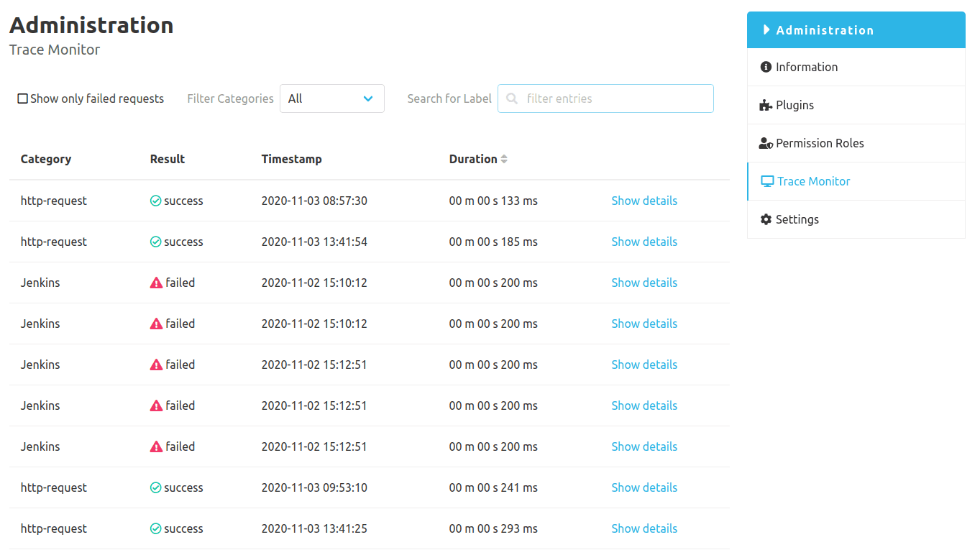Click the magnifier icon in the label search
The image size is (980, 550).
[x=511, y=98]
